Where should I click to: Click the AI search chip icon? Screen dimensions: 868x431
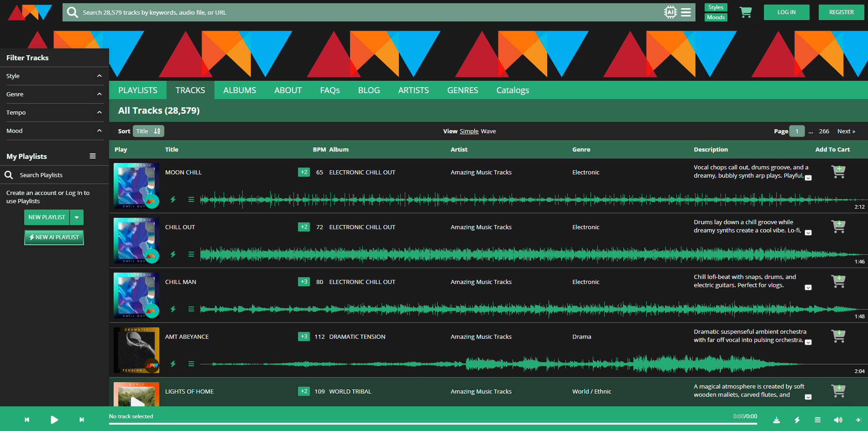tap(670, 12)
